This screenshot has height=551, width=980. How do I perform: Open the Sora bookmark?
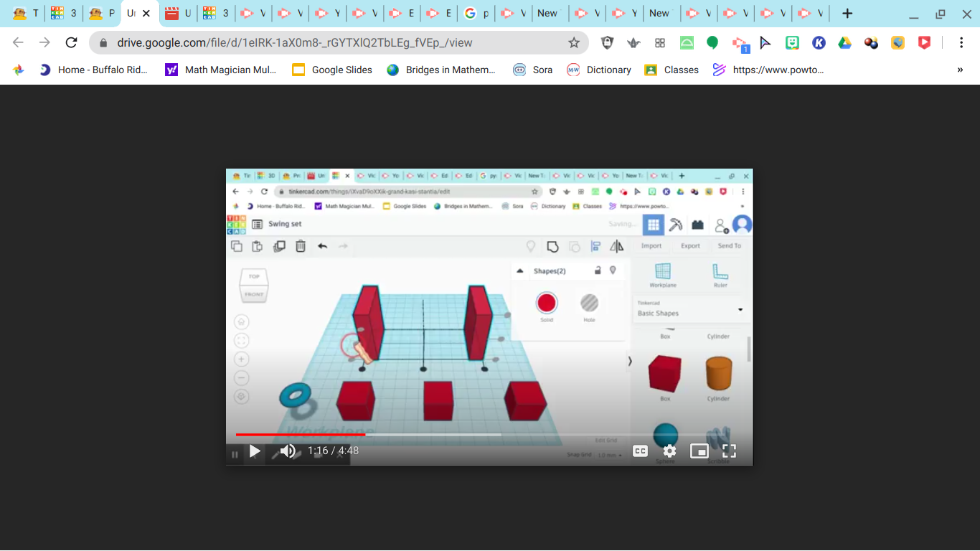532,70
